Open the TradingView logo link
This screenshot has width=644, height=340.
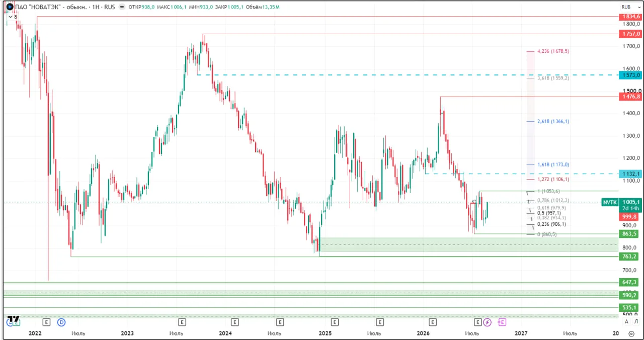pos(14,320)
